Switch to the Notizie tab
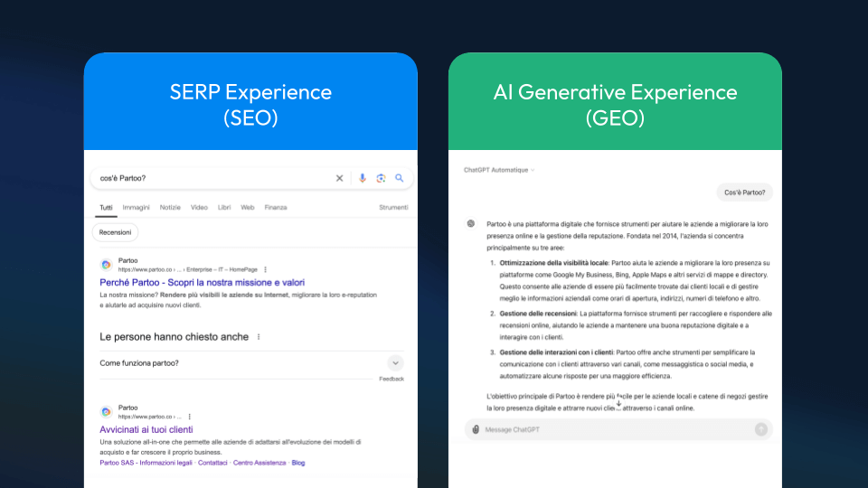The width and height of the screenshot is (868, 488). coord(170,208)
